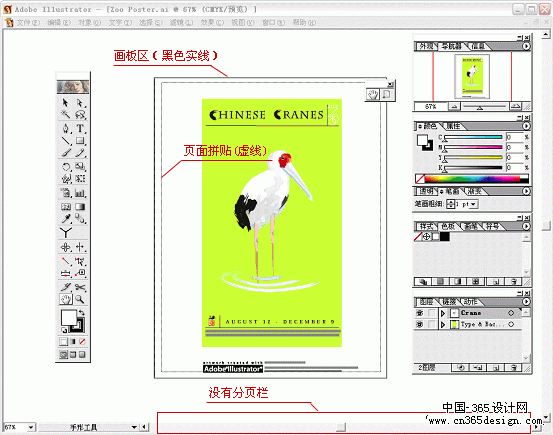
Task: Select the Eyedropper tool
Action: [x=66, y=219]
